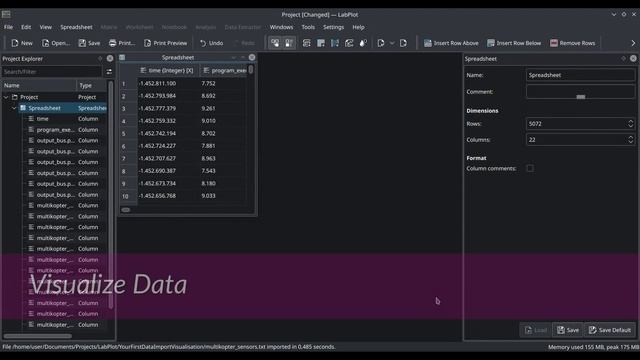The image size is (640, 360).
Task: Sort by the Type column header
Action: click(x=92, y=85)
